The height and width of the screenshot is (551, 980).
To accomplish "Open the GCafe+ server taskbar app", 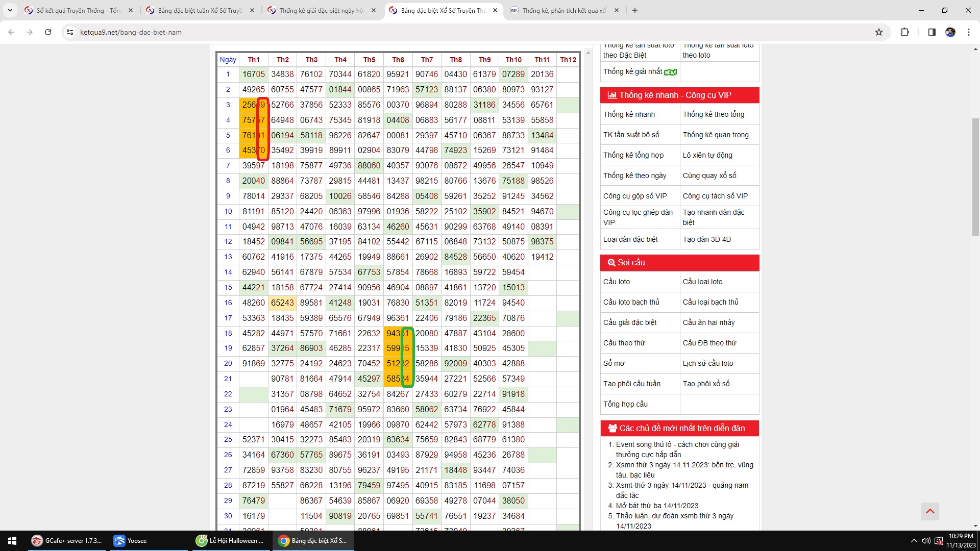I will [67, 541].
